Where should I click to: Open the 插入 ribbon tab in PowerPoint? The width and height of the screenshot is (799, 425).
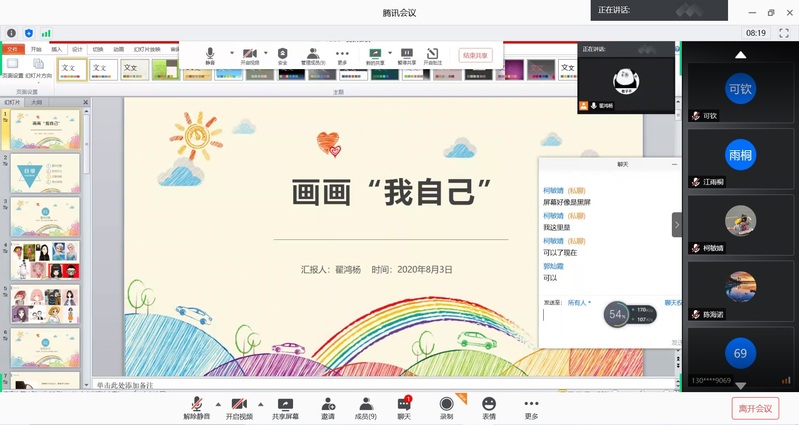(x=57, y=48)
